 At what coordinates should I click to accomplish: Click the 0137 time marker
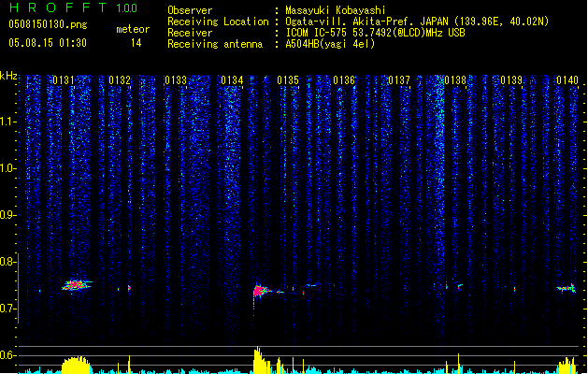tap(399, 79)
